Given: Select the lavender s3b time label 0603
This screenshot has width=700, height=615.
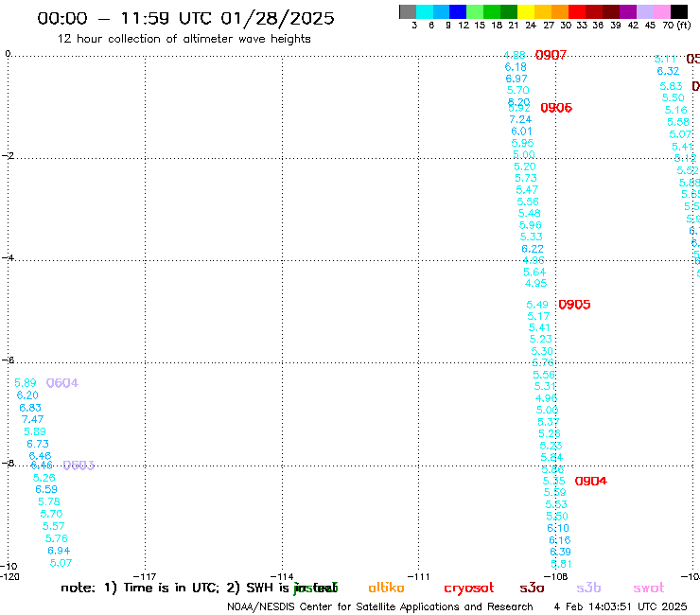Looking at the screenshot, I should click(x=79, y=466).
